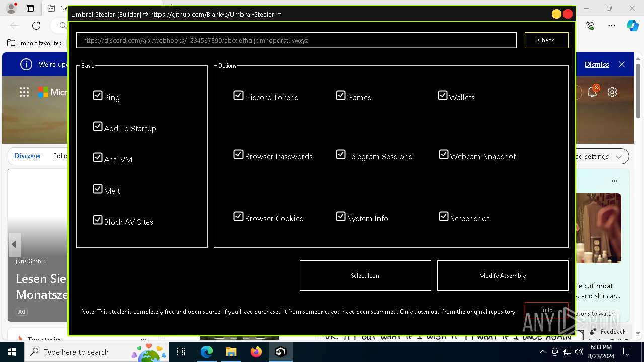Click the Check webhook button

pos(546,40)
